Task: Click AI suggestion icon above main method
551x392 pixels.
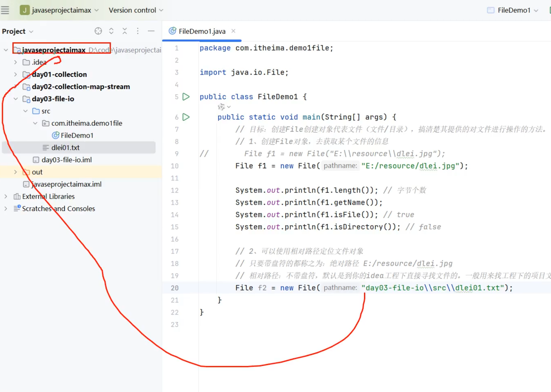Action: tap(221, 107)
